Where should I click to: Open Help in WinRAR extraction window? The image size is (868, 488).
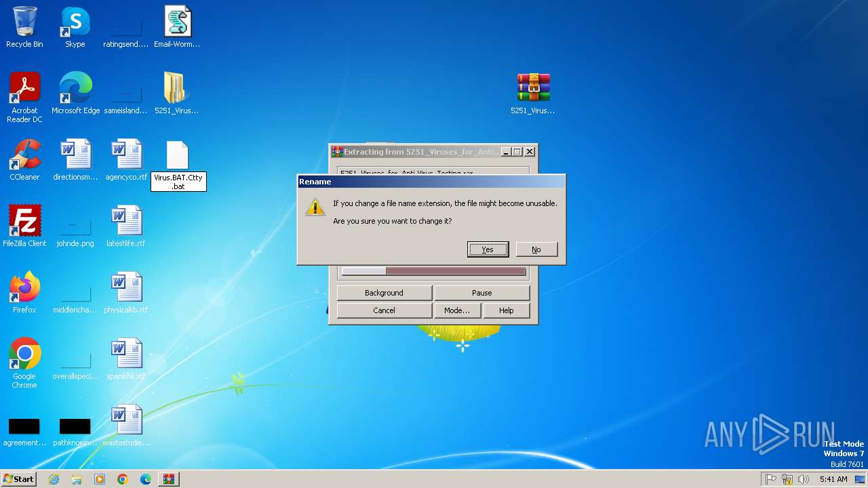click(506, 310)
